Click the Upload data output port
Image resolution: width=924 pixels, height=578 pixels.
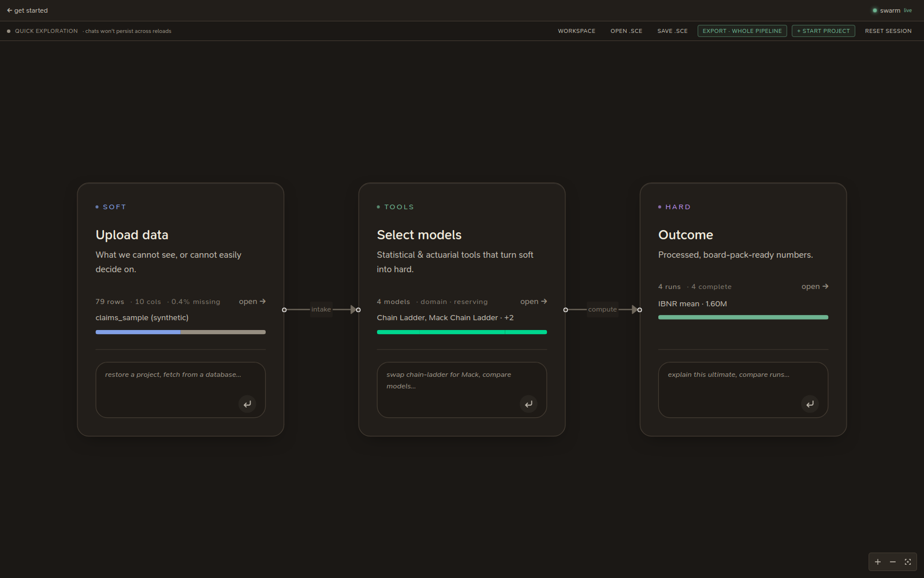coord(284,310)
